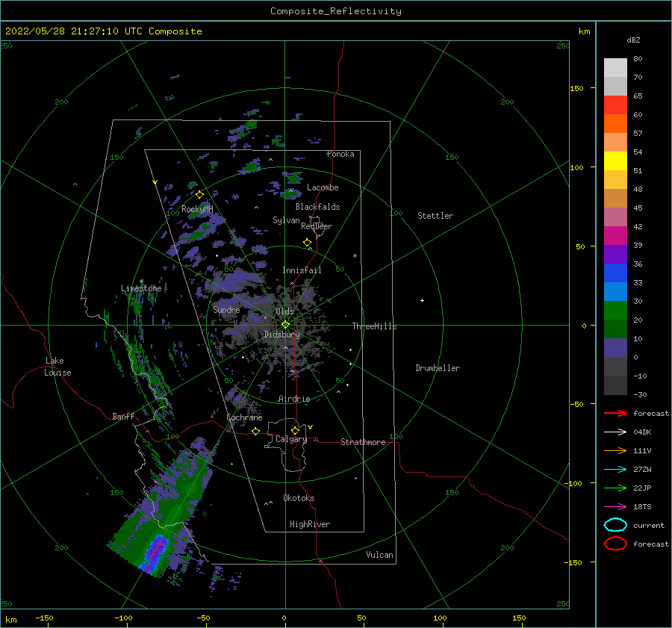672x628 pixels.
Task: Click the Ponoka city label
Action: point(340,154)
